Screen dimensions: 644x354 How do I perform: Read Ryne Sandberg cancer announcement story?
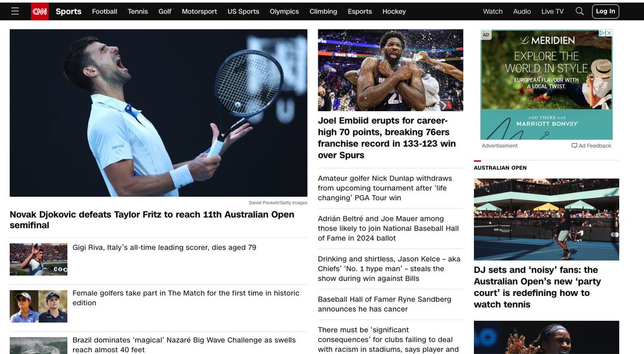tap(384, 304)
